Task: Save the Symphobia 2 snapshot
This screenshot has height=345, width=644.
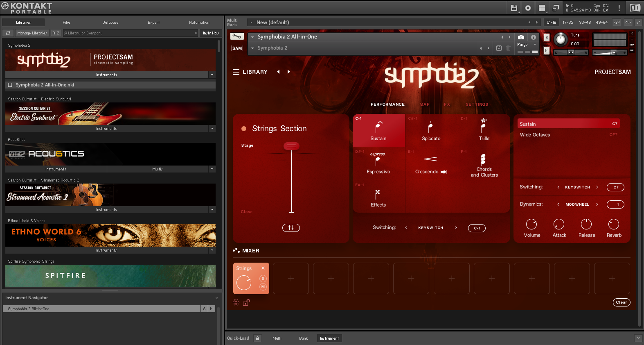Action: coord(499,48)
